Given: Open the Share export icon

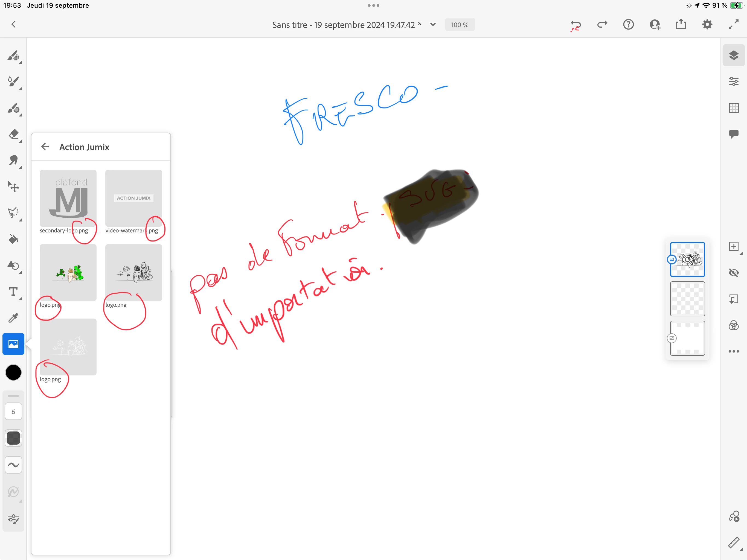Looking at the screenshot, I should pyautogui.click(x=681, y=25).
